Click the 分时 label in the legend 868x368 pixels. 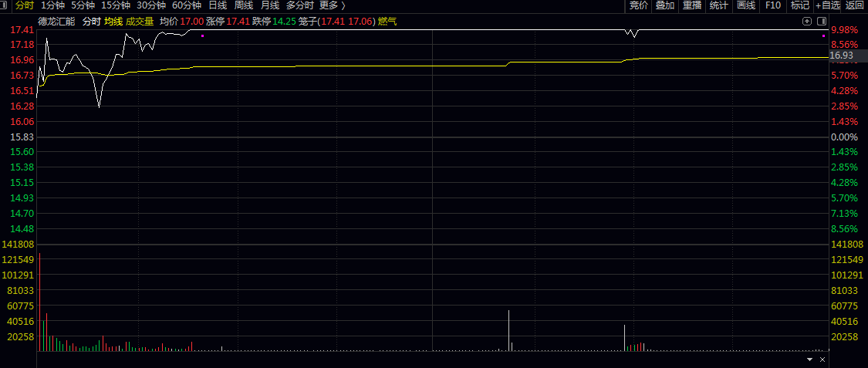pos(91,22)
